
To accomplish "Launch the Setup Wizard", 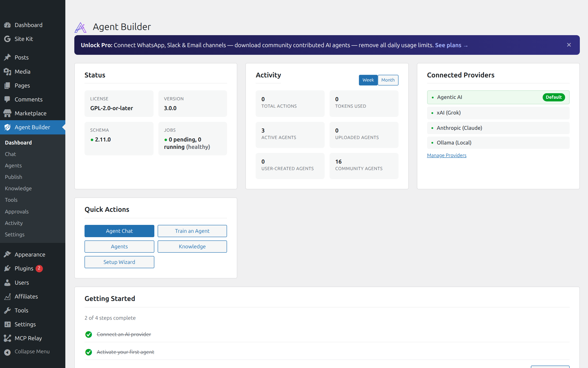I will tap(119, 262).
